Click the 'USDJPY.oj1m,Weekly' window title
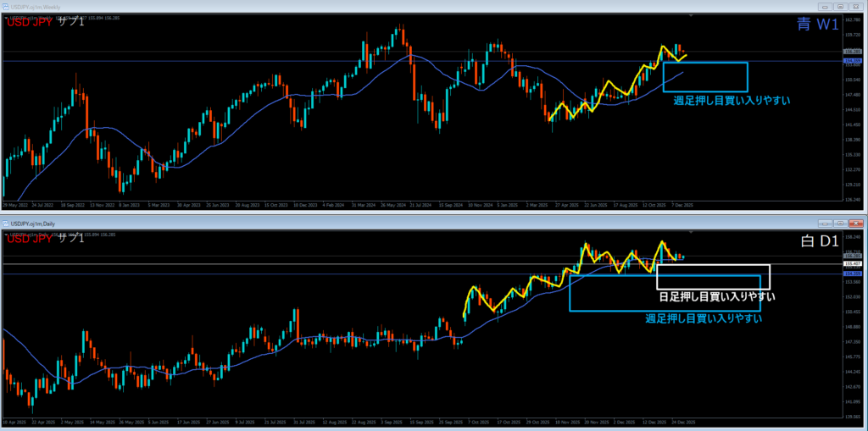 [x=35, y=6]
